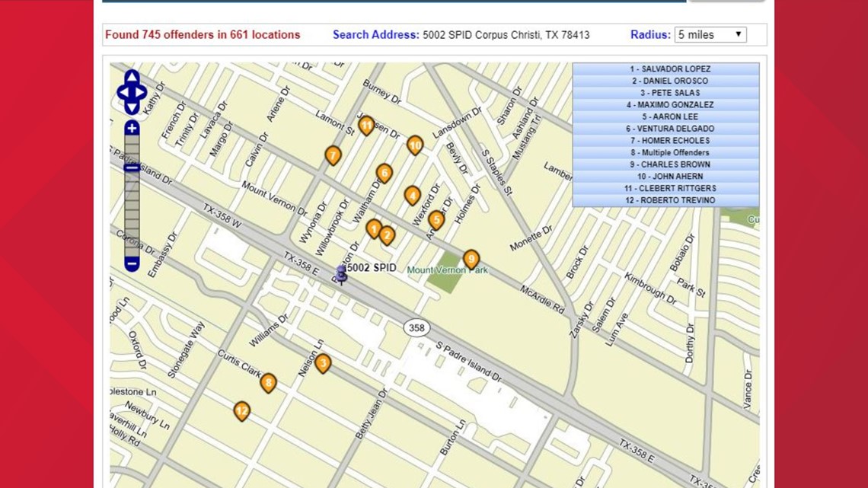Select 6 - VENTURA DELGADO entry

pyautogui.click(x=666, y=129)
